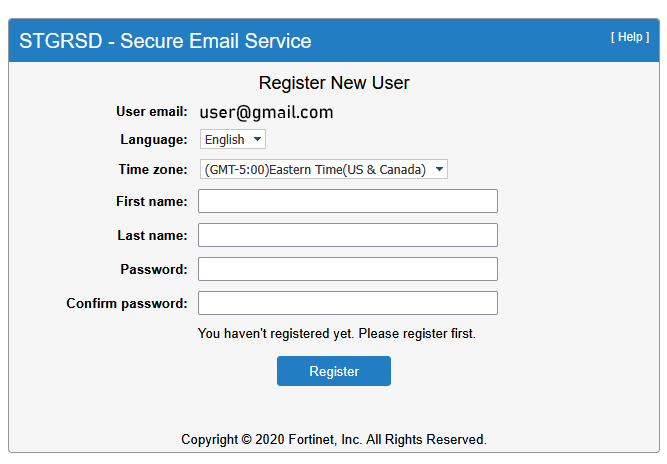
Task: Click the Password label
Action: [x=154, y=269]
